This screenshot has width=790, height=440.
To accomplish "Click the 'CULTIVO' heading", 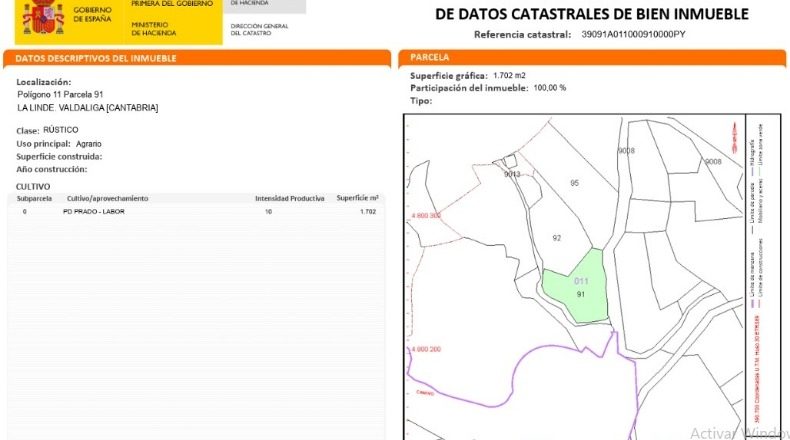I will (x=33, y=186).
